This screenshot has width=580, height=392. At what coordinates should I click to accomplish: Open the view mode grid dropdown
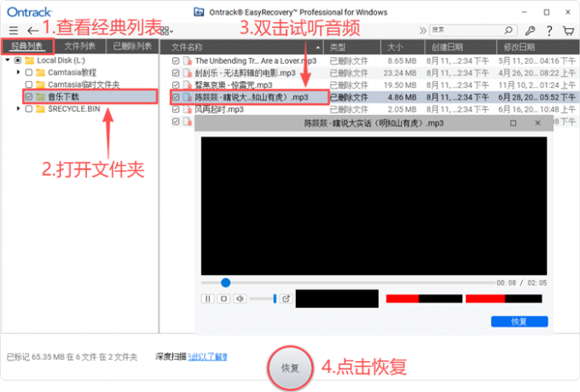[166, 31]
